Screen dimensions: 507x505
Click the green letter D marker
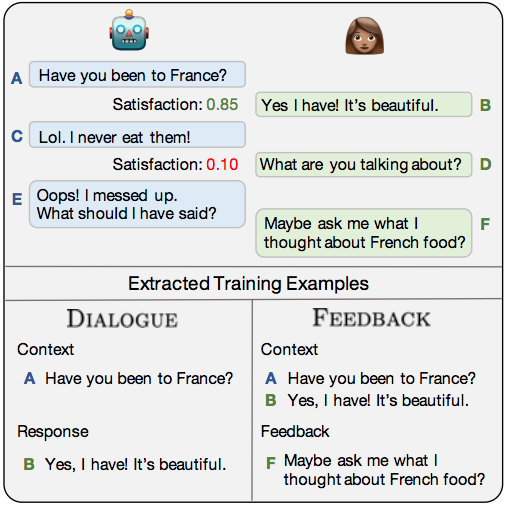click(486, 164)
